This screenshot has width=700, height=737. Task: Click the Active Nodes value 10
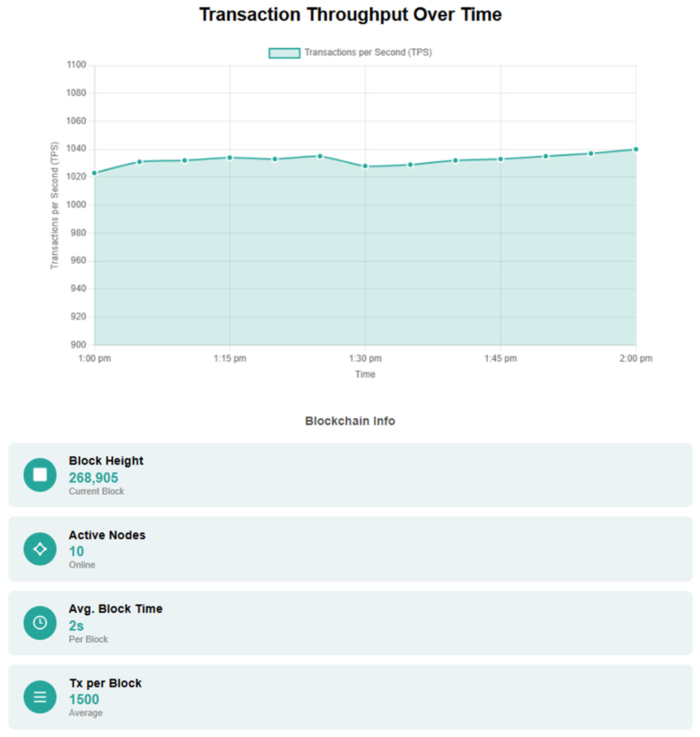tap(77, 552)
